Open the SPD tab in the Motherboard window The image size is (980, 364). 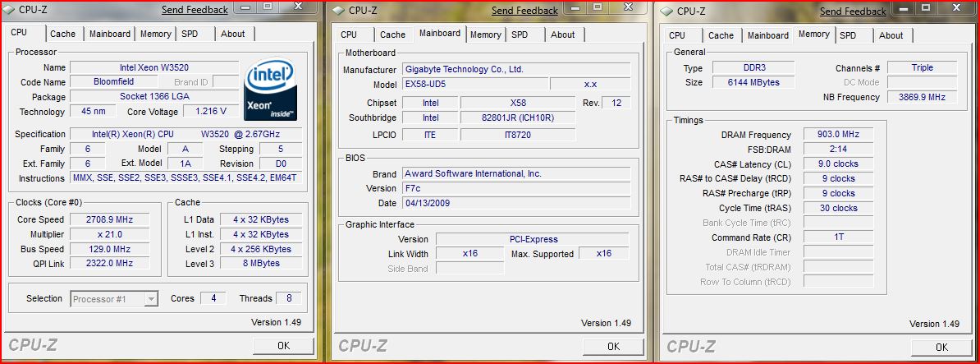[520, 35]
